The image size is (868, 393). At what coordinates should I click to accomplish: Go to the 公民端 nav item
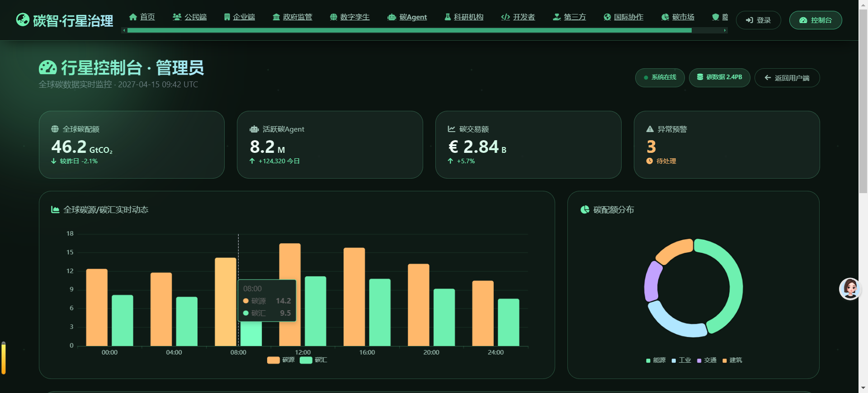pos(189,17)
